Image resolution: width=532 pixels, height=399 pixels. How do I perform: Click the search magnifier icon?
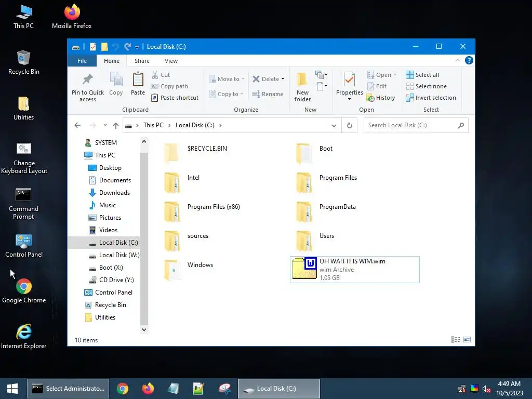tap(461, 125)
